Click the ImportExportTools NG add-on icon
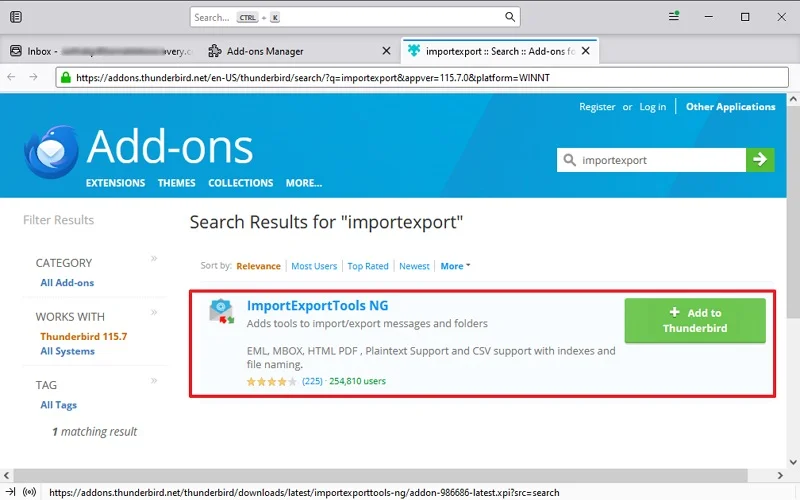The image size is (800, 500). [221, 311]
